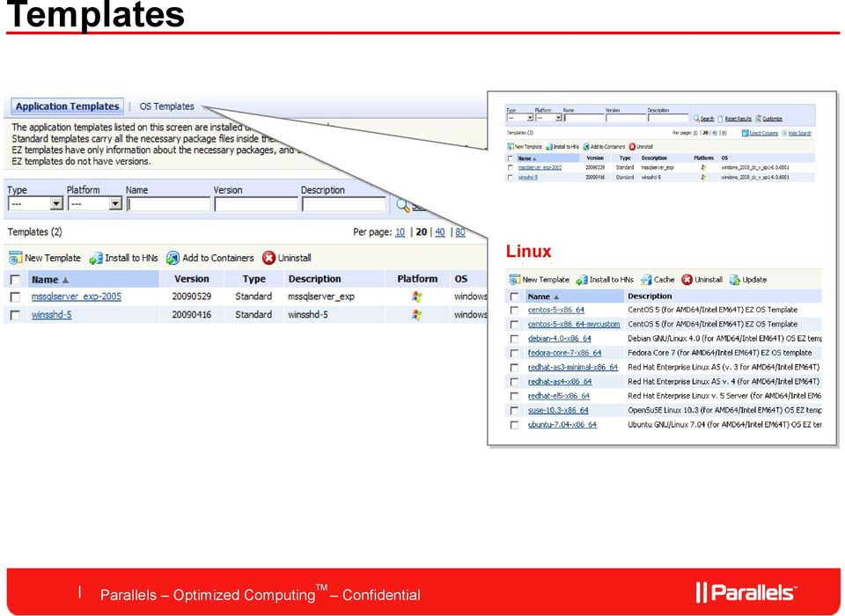Click Version column header in main table

191,279
